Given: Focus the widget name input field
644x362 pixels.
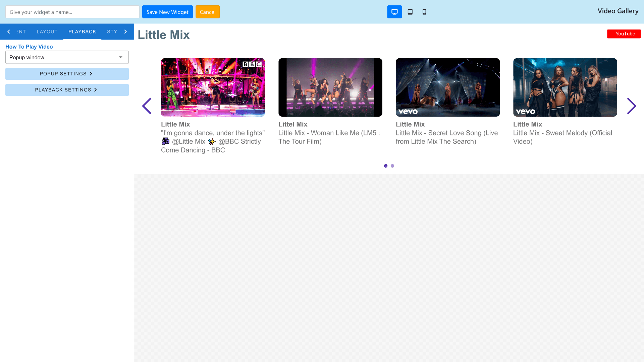Looking at the screenshot, I should pos(72,12).
